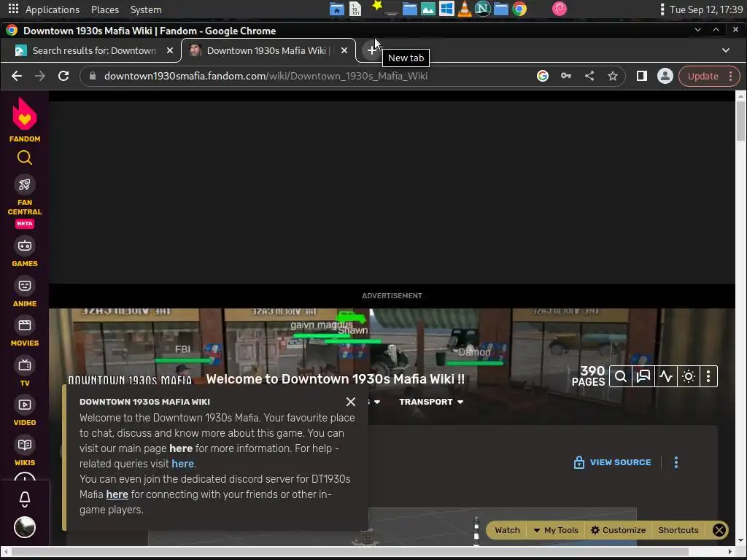Go forward to the next page
Image resolution: width=747 pixels, height=560 pixels.
tap(40, 76)
